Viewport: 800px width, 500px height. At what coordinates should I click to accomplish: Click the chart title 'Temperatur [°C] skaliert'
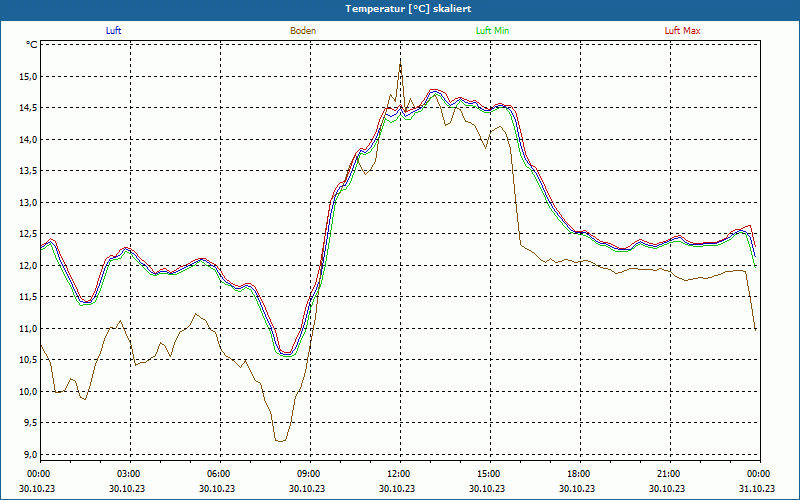tap(408, 9)
